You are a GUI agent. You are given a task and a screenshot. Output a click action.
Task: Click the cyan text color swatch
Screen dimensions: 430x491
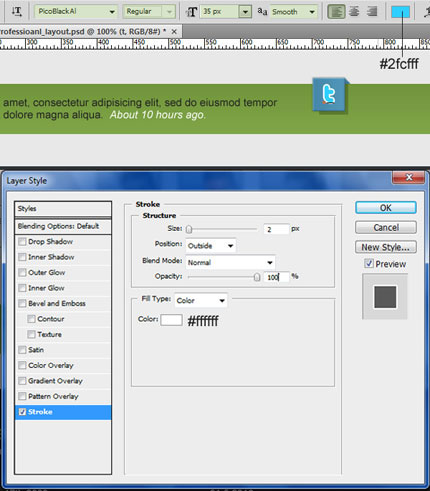tap(400, 12)
